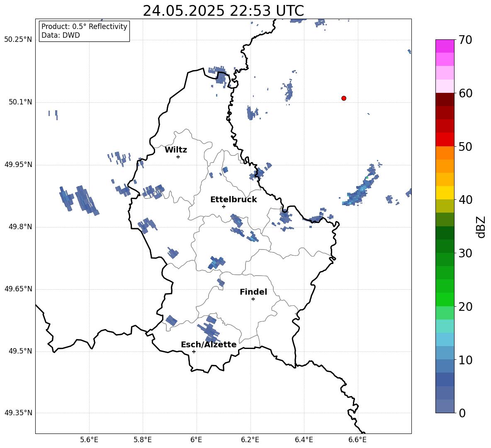Image resolution: width=491 pixels, height=448 pixels.
Task: Click the magenta swatch at colorbar top
Action: (x=445, y=46)
